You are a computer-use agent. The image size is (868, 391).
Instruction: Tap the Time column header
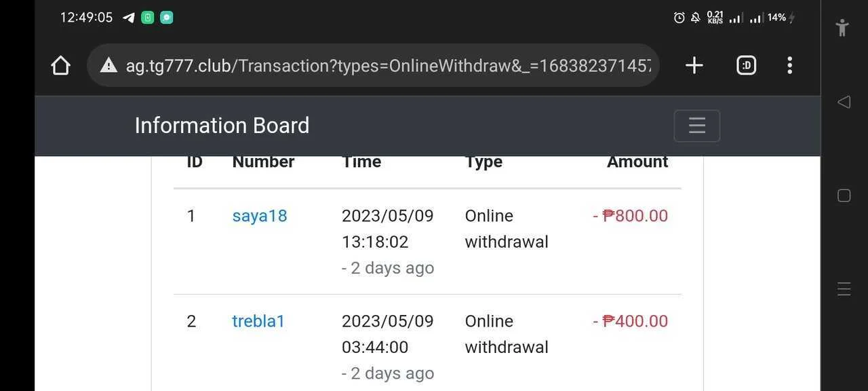click(x=361, y=162)
